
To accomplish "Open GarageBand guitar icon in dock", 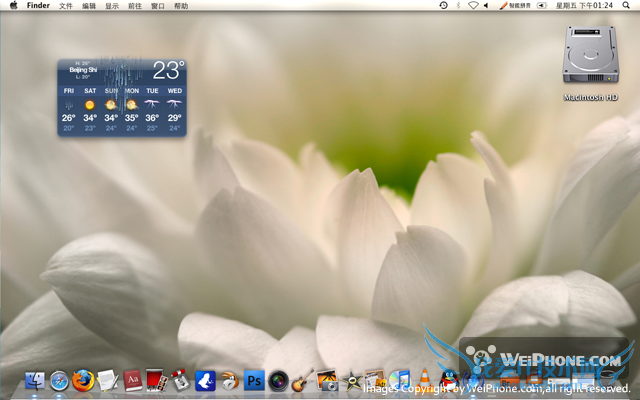I will click(303, 381).
